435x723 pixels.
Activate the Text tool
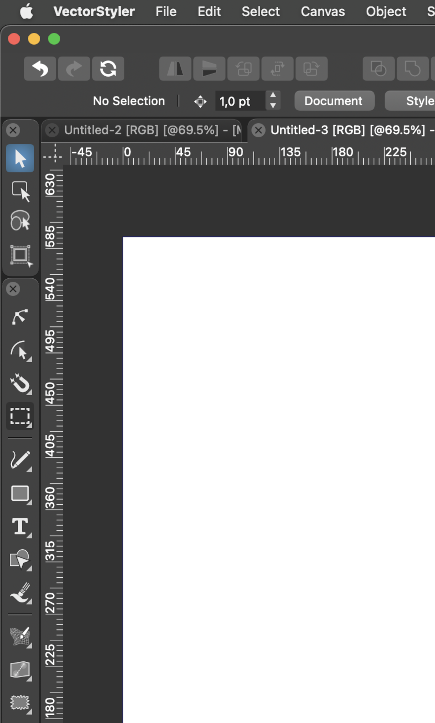[x=20, y=527]
